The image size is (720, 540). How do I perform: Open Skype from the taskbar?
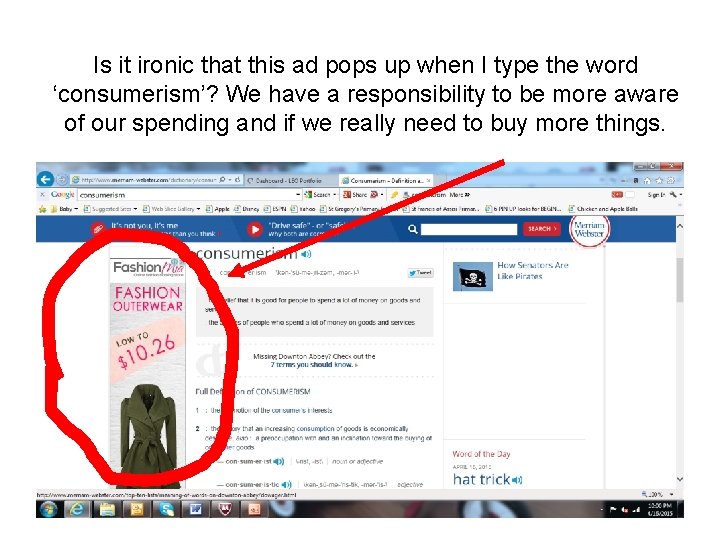pyautogui.click(x=167, y=509)
